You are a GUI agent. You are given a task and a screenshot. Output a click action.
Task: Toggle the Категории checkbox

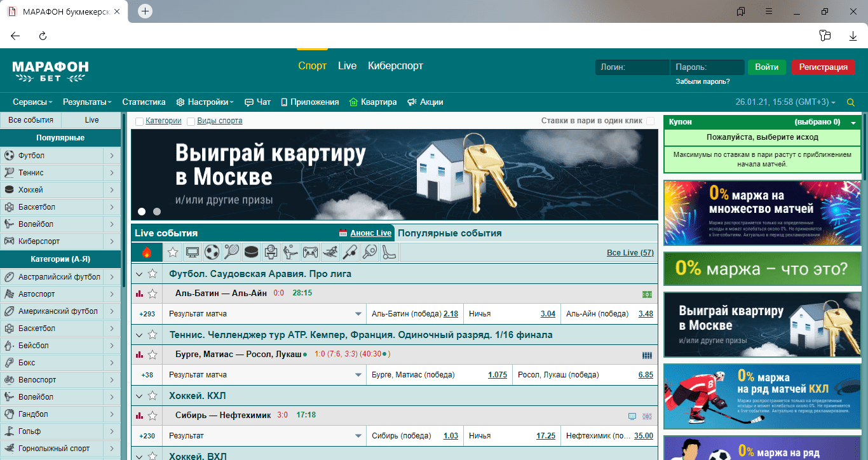click(x=139, y=121)
